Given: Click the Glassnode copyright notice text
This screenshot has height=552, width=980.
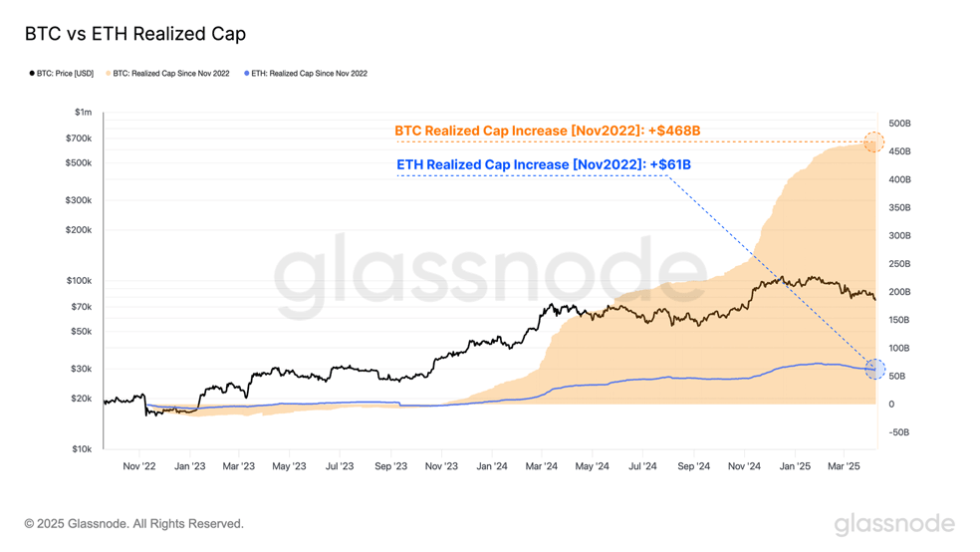Looking at the screenshot, I should click(x=133, y=524).
